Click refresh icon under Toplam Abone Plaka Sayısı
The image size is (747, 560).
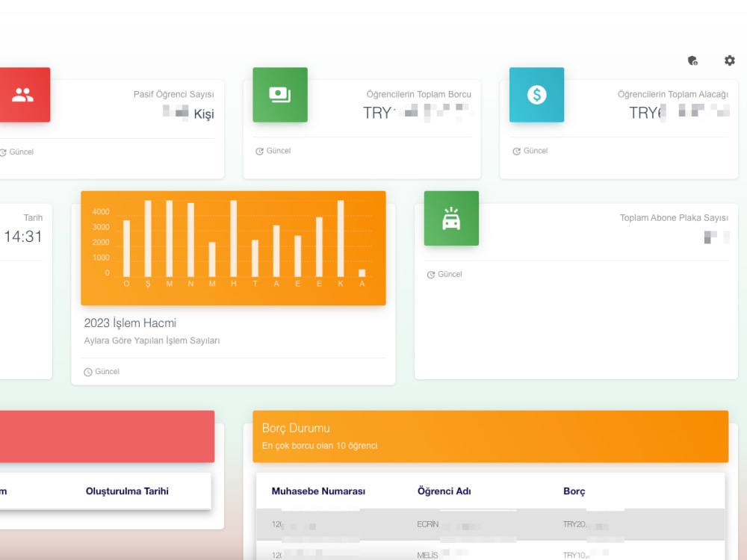tap(431, 275)
